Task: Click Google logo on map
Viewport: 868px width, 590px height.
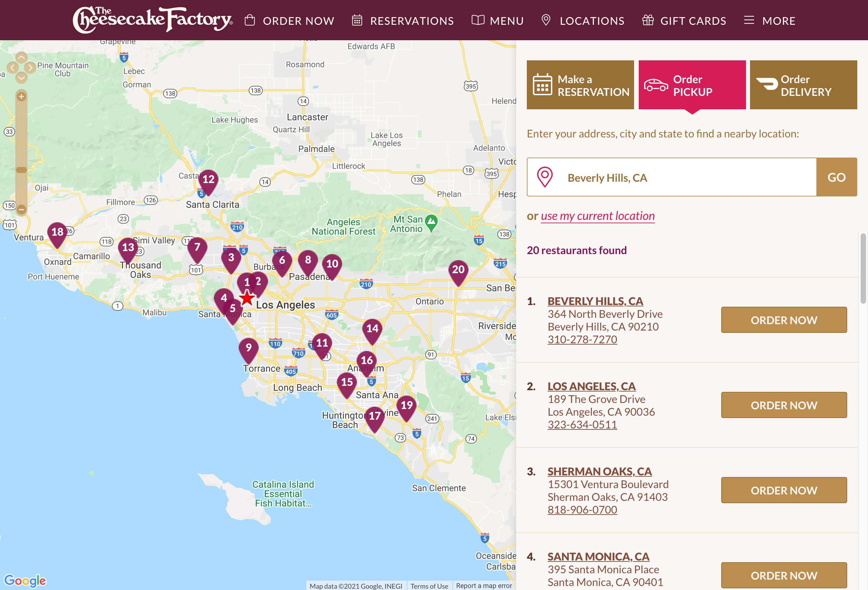Action: click(25, 580)
